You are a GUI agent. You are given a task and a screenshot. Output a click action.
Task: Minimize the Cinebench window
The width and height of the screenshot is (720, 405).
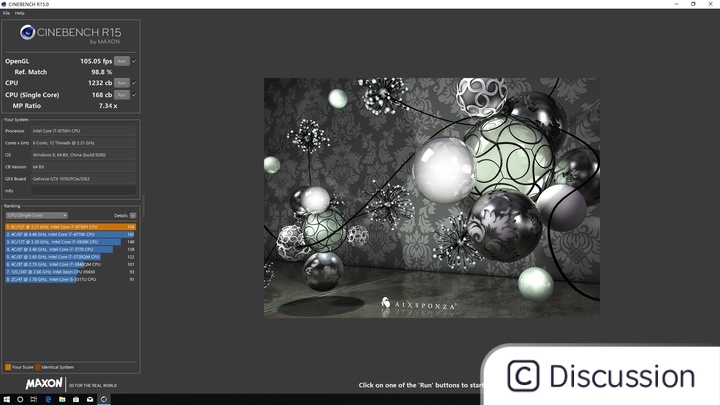tap(676, 4)
